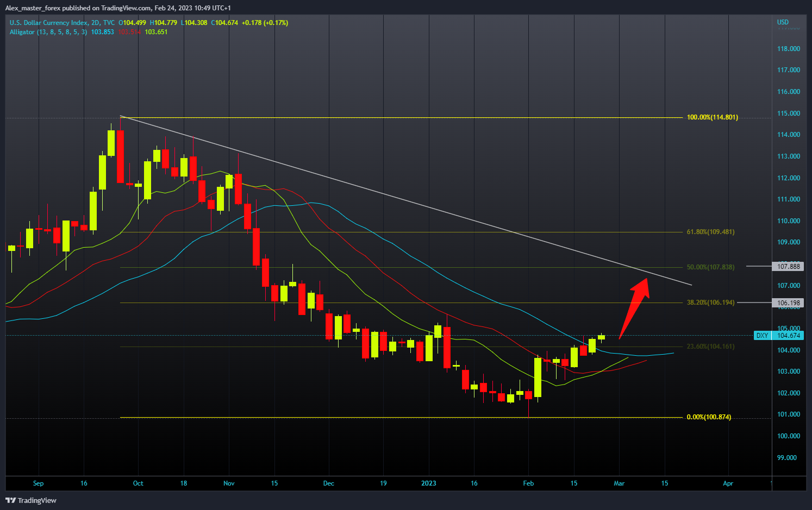The width and height of the screenshot is (812, 510).
Task: Click the 107.888 price marker on axis
Action: 788,266
